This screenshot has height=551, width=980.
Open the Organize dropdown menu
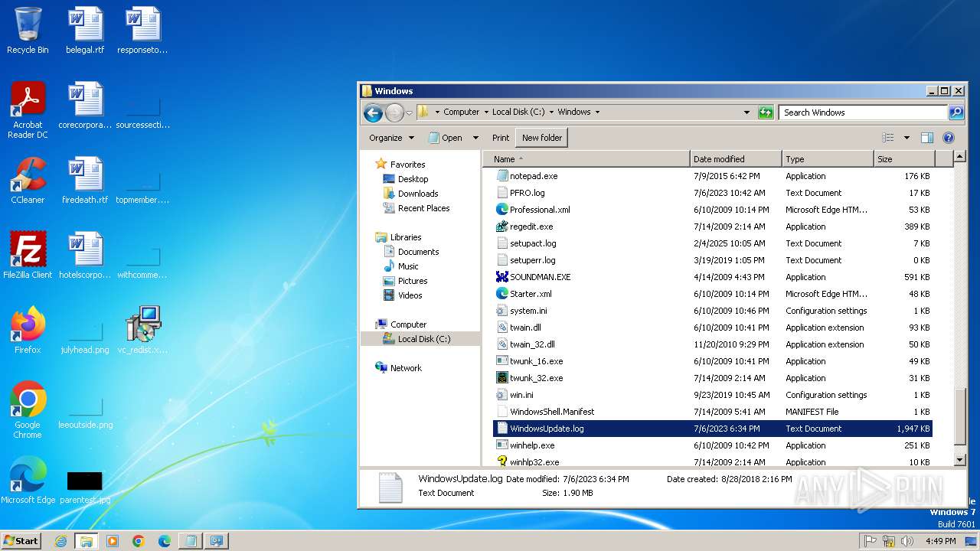point(391,138)
